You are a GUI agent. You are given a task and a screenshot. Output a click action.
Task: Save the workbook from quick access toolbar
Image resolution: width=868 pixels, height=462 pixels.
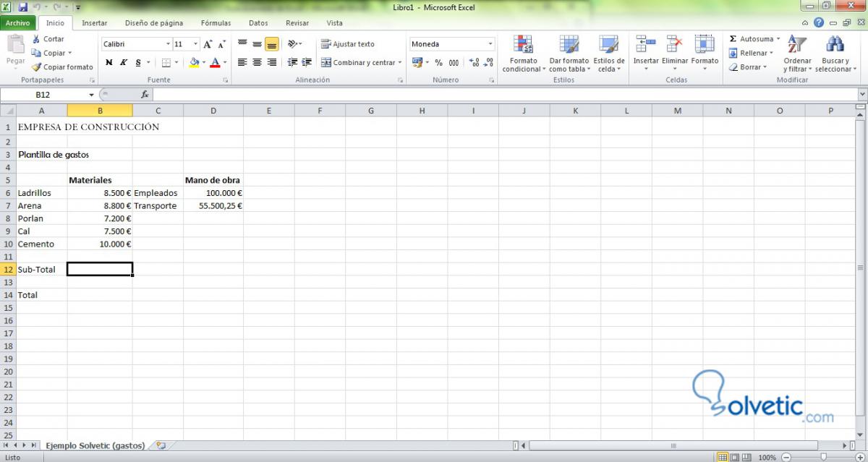pyautogui.click(x=23, y=7)
